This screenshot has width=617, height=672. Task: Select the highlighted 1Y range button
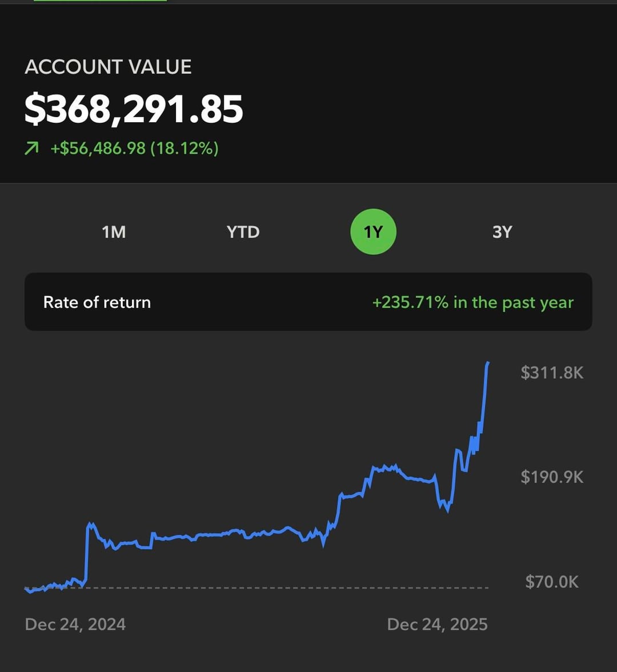[373, 232]
